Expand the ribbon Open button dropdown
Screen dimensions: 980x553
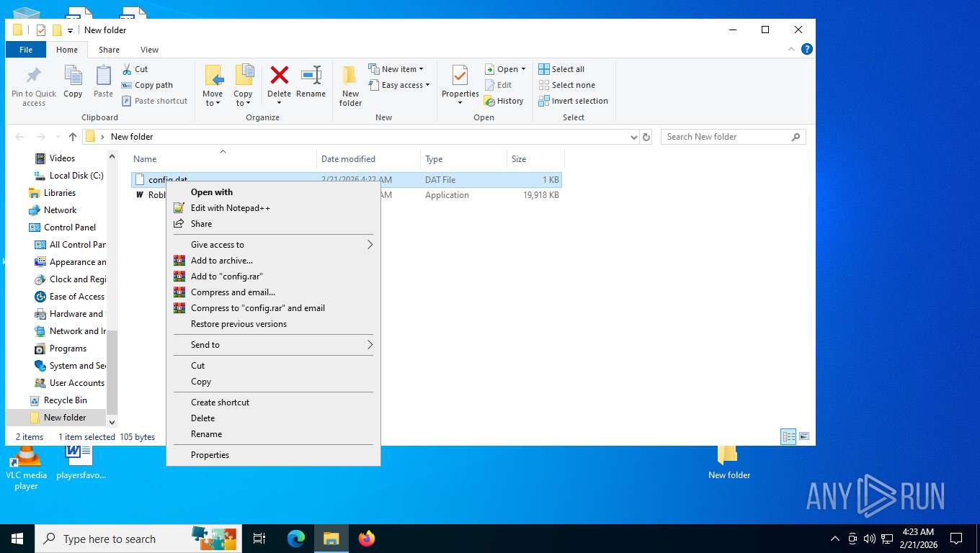coord(523,69)
